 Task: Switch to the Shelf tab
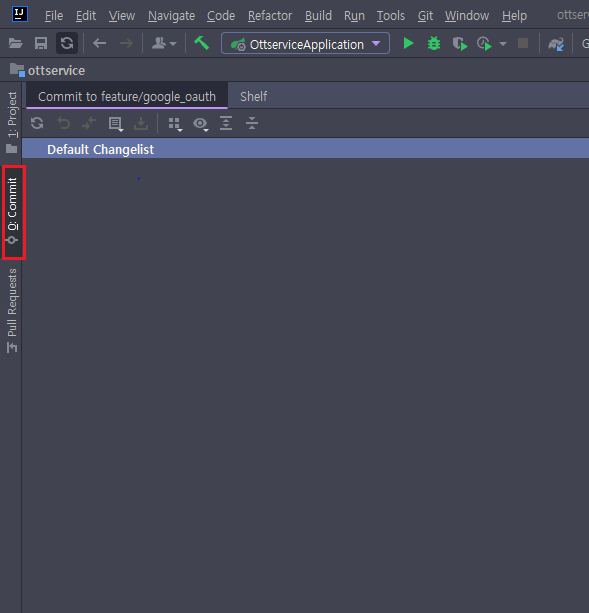(x=253, y=96)
